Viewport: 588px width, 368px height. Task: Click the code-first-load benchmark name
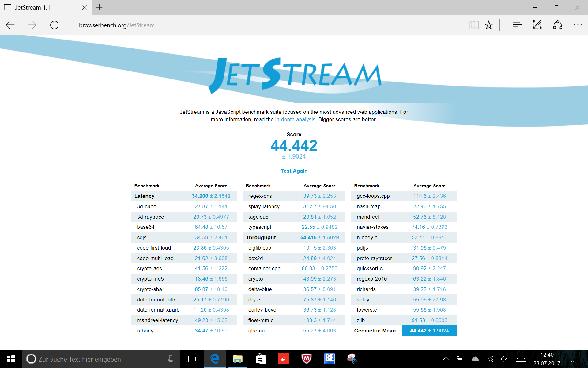(154, 248)
